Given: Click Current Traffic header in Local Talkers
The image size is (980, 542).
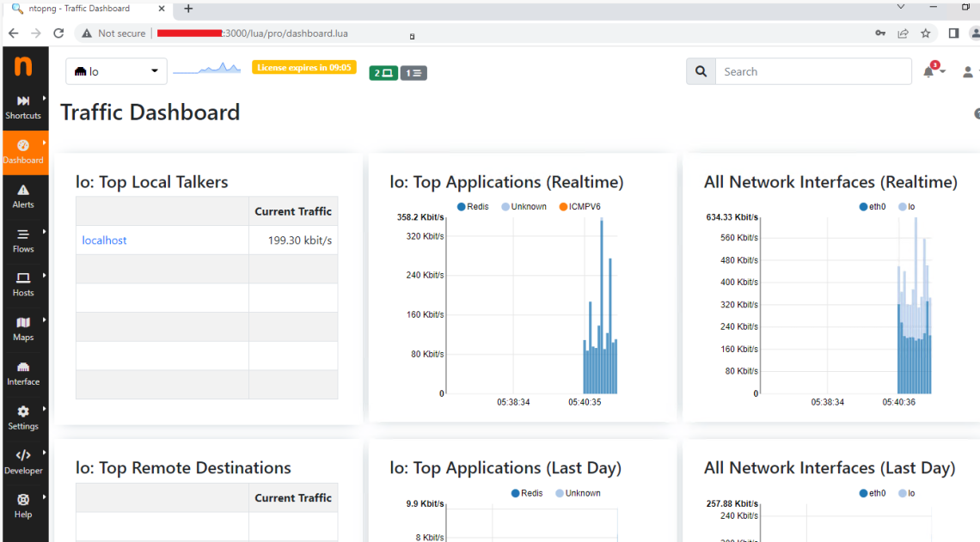Looking at the screenshot, I should (293, 211).
